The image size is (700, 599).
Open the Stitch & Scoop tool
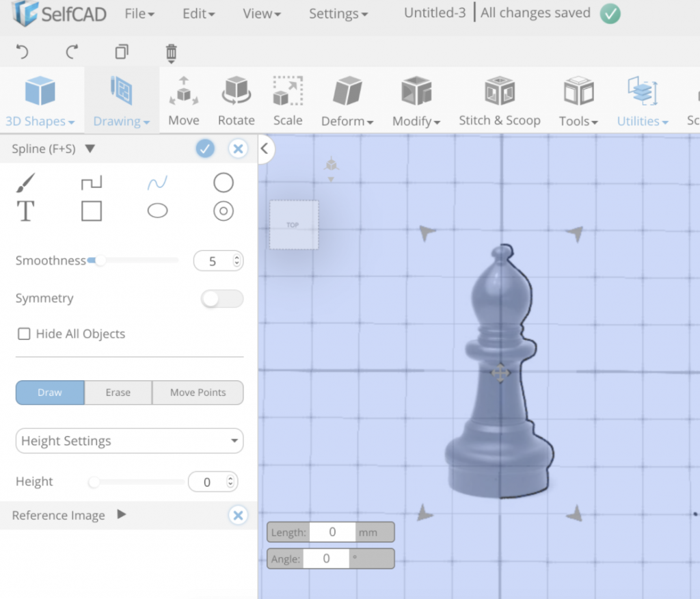point(500,101)
